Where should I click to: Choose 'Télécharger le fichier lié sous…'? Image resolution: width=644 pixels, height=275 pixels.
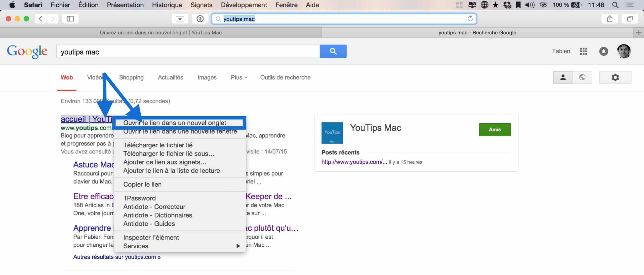(x=180, y=154)
